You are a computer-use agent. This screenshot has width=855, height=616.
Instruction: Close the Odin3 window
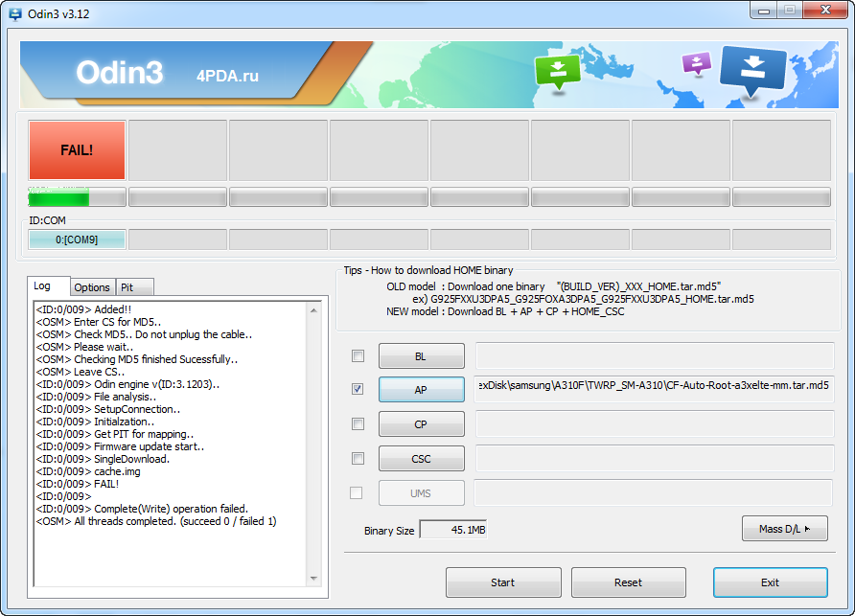click(821, 11)
